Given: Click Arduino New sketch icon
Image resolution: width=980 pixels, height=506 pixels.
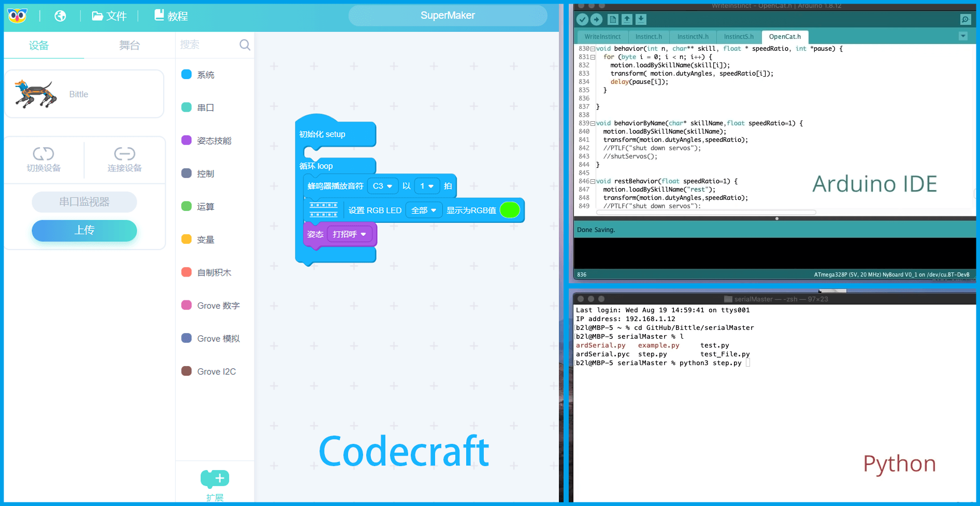Looking at the screenshot, I should tap(613, 20).
